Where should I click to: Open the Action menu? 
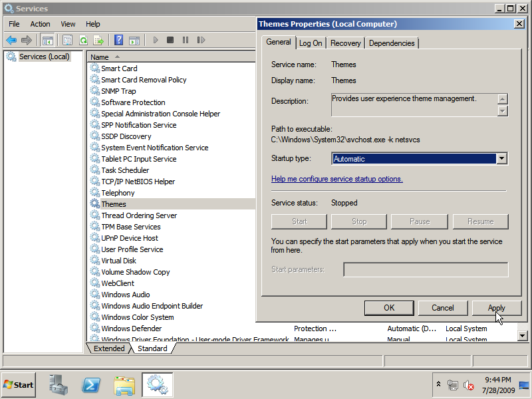point(40,24)
